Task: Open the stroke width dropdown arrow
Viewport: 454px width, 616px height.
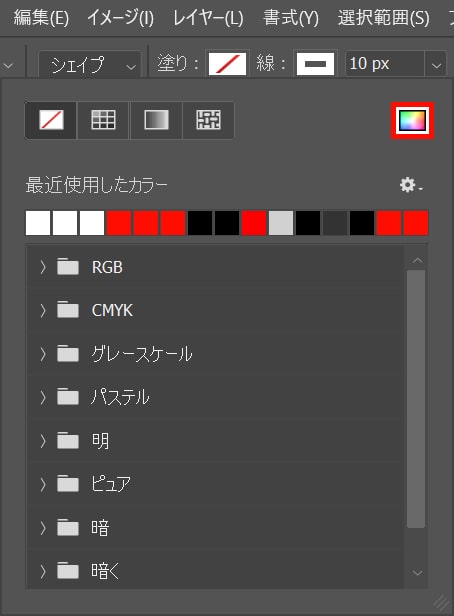Action: [436, 64]
